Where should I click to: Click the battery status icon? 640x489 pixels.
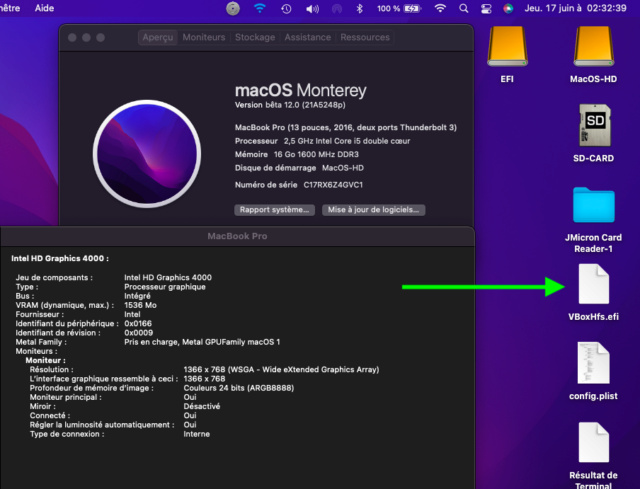(x=412, y=9)
